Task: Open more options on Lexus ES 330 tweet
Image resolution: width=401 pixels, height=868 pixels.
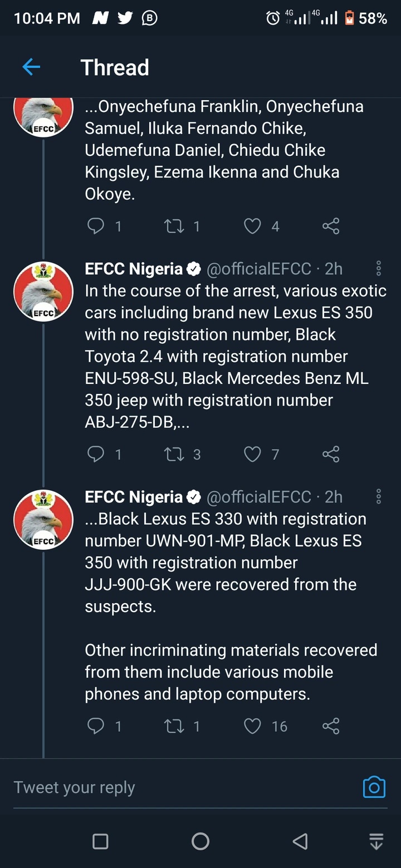Action: [x=379, y=497]
